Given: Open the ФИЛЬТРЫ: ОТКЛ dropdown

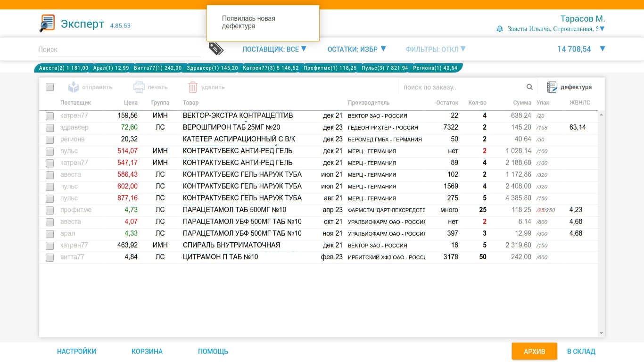Looking at the screenshot, I should click(436, 49).
